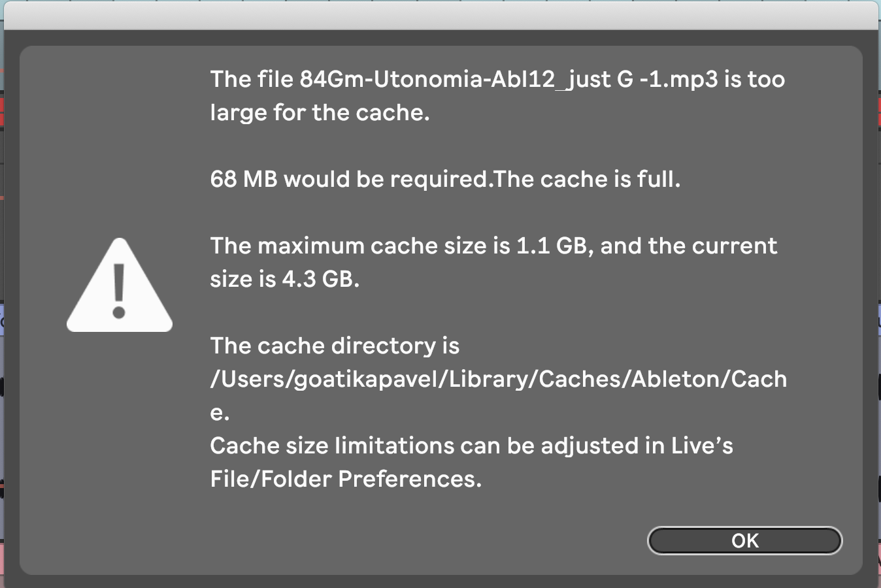Click the wrapped "e." path ending
881x588 pixels.
coord(220,413)
